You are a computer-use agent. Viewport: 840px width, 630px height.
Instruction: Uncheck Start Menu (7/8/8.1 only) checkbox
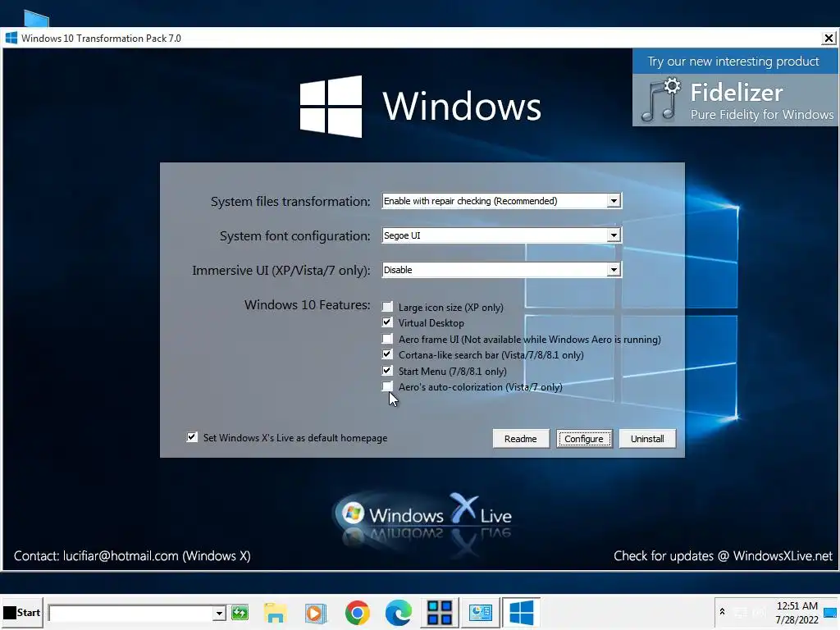point(387,370)
